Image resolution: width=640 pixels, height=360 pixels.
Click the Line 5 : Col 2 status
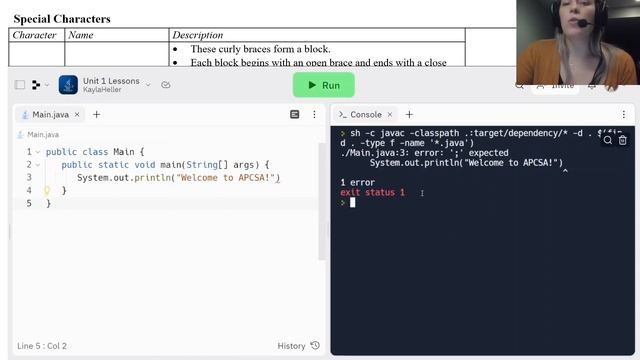pos(42,346)
